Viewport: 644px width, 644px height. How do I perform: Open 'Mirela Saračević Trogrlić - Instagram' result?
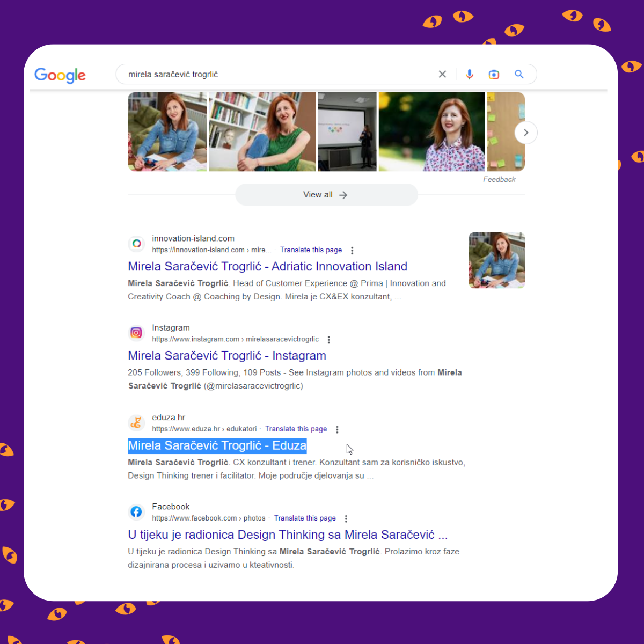point(227,356)
